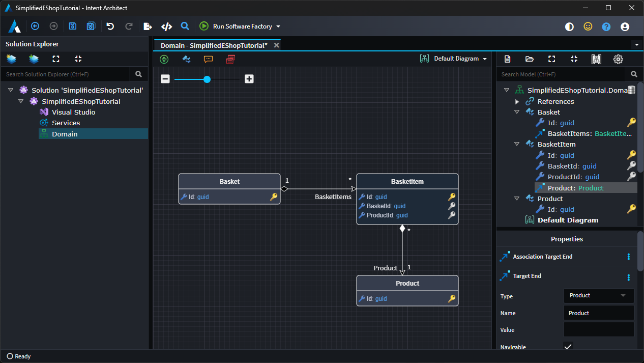Open Services designer in Solution Explorer
This screenshot has height=363, width=644.
66,123
